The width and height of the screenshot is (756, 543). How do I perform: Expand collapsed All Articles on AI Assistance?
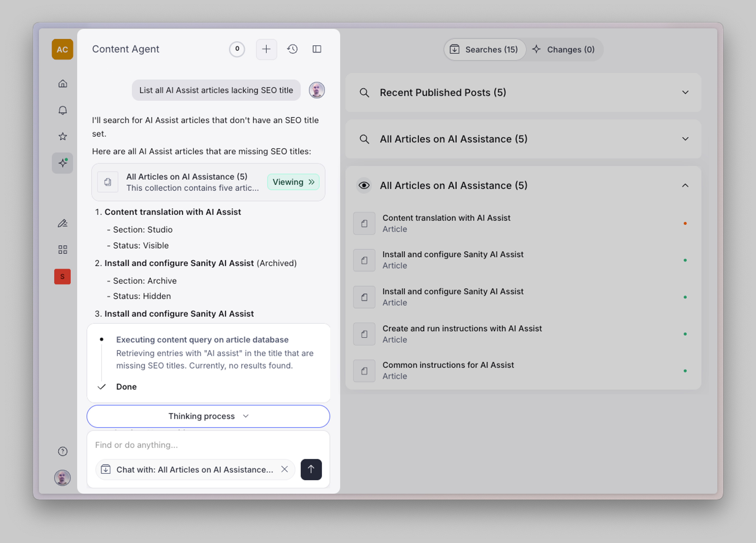coord(685,139)
